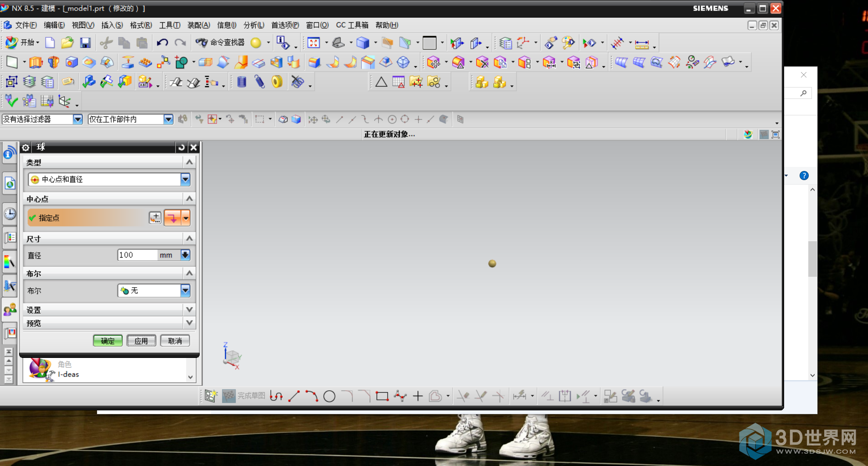Click the point dialog icon next to 指定点
Viewport: 868px width, 466px height.
click(155, 218)
